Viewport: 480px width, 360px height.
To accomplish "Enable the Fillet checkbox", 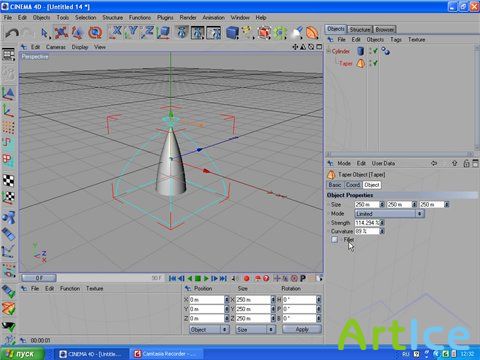I will click(x=335, y=239).
